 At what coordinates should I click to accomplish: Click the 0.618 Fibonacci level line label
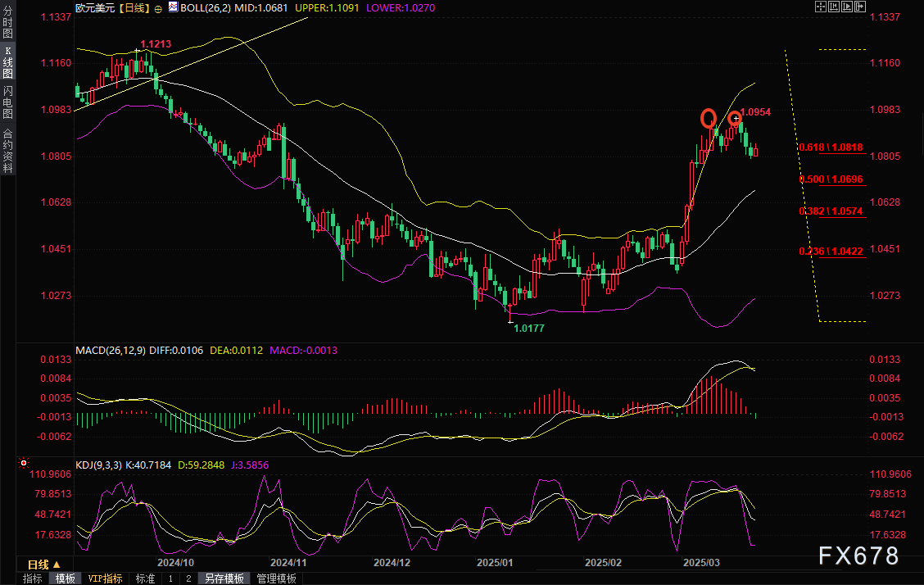click(830, 147)
